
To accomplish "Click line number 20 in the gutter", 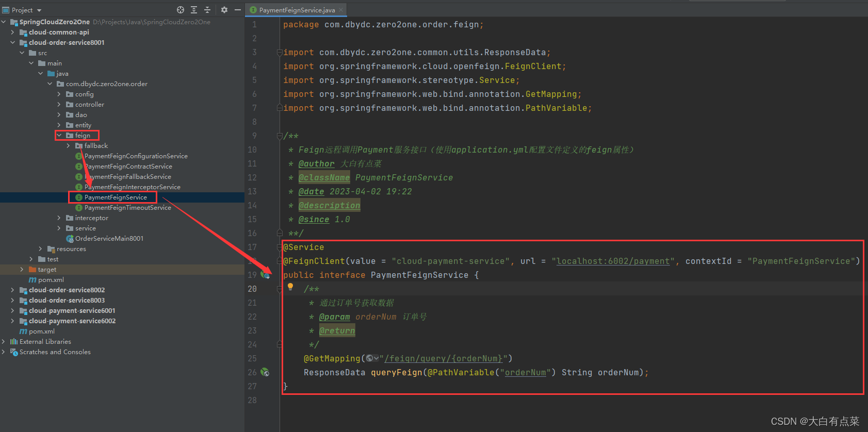I will (x=252, y=289).
